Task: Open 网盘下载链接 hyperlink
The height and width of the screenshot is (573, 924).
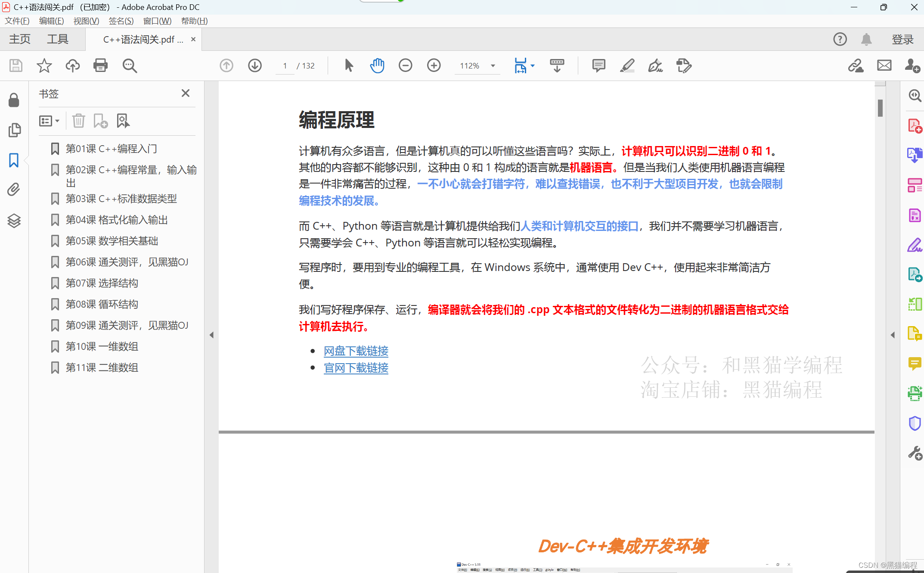Action: click(356, 351)
